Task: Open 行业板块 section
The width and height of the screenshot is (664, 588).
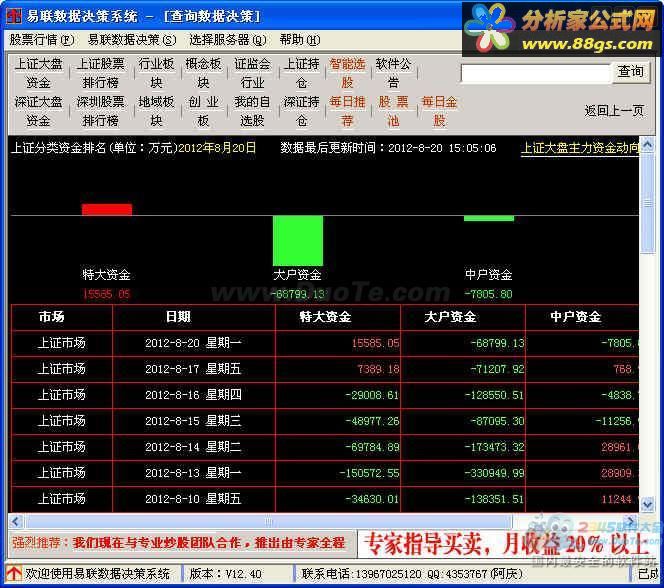Action: coord(156,73)
